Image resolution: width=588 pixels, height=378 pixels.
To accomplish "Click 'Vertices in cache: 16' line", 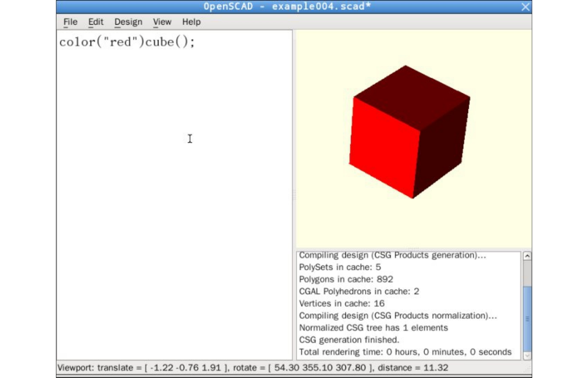I will tap(341, 303).
